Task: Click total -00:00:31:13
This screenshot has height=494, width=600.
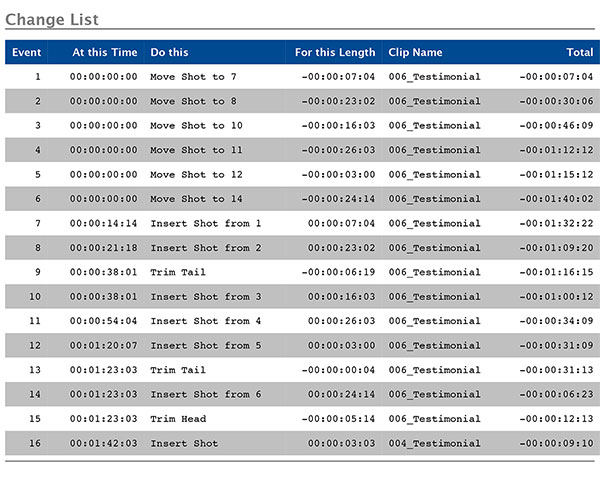Action: click(x=556, y=370)
